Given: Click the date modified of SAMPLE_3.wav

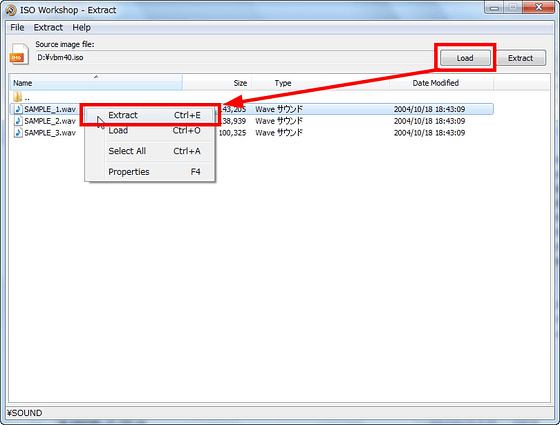Looking at the screenshot, I should point(429,133).
